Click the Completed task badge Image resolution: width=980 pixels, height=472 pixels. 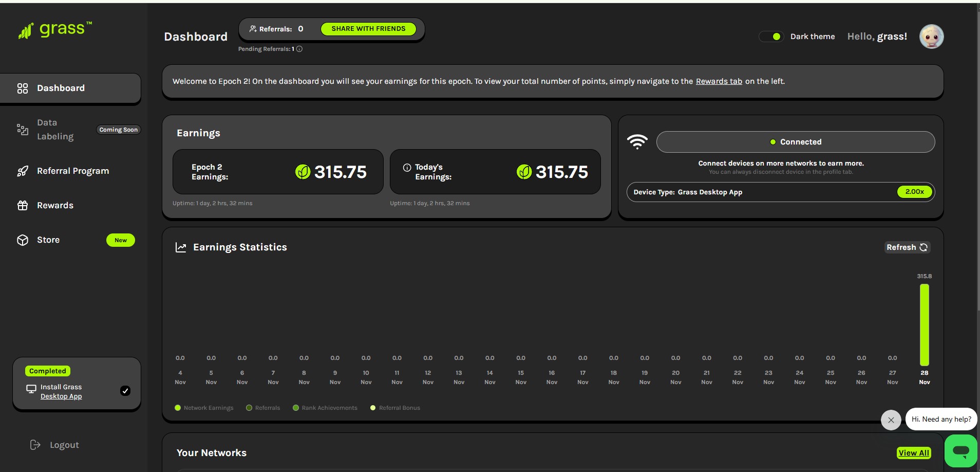pyautogui.click(x=48, y=371)
